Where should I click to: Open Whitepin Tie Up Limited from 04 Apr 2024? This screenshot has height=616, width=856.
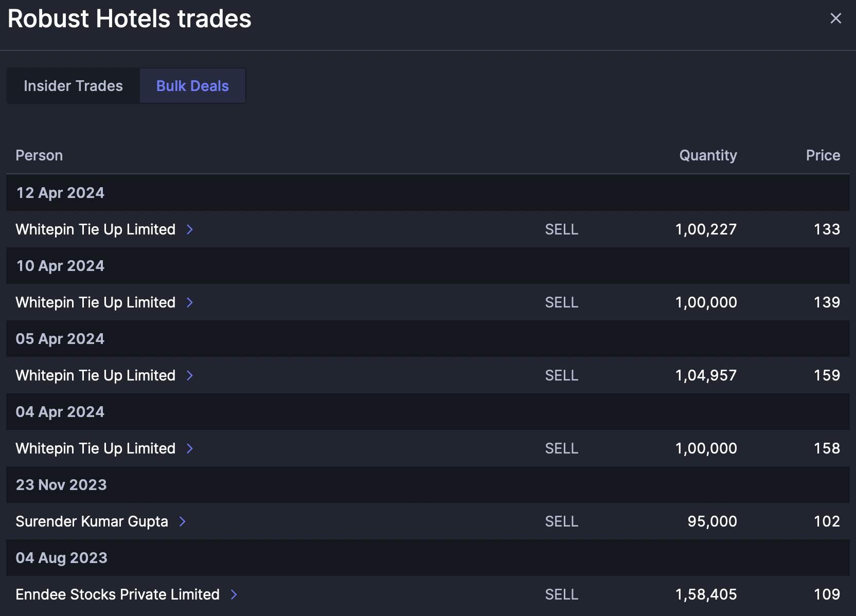click(x=96, y=448)
